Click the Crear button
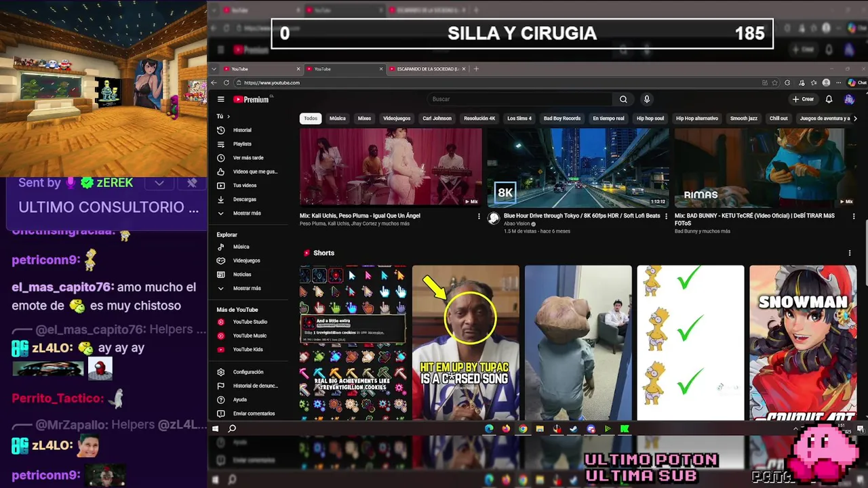The width and height of the screenshot is (868, 488). 803,99
